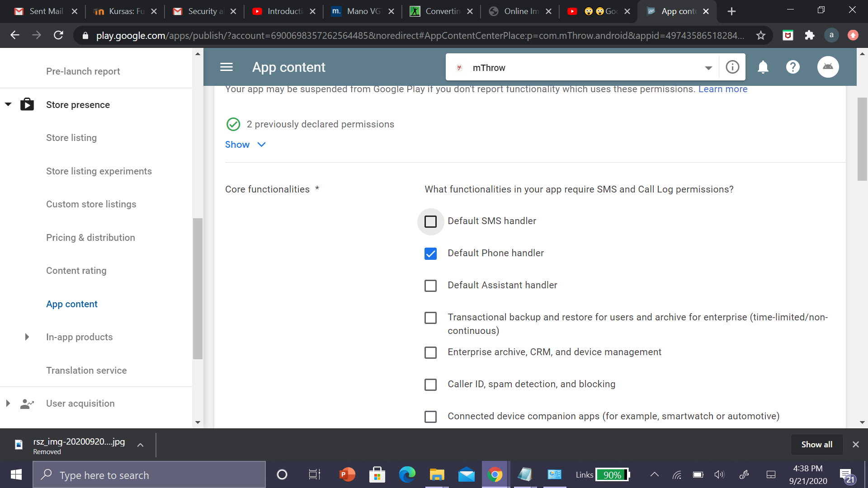
Task: Click the Windows search box
Action: coord(149,475)
